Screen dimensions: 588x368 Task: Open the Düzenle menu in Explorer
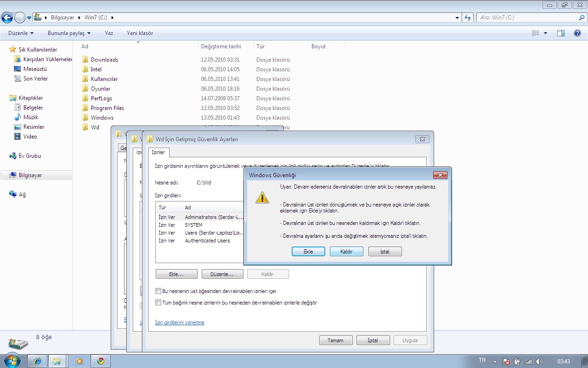21,33
